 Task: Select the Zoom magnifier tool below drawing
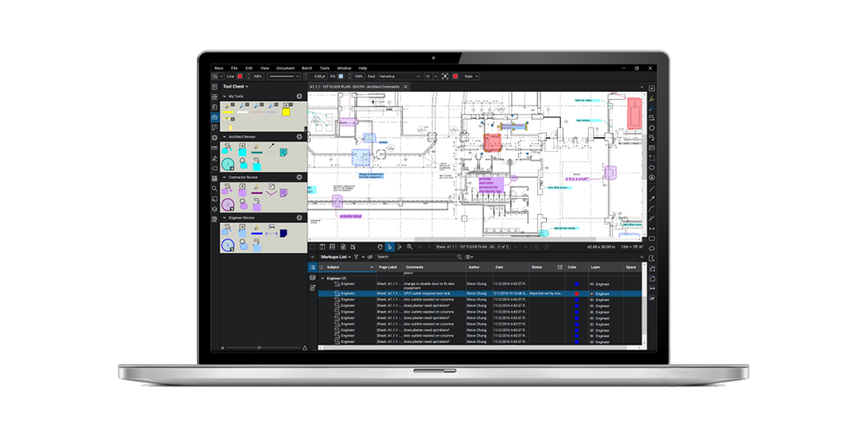tap(410, 247)
